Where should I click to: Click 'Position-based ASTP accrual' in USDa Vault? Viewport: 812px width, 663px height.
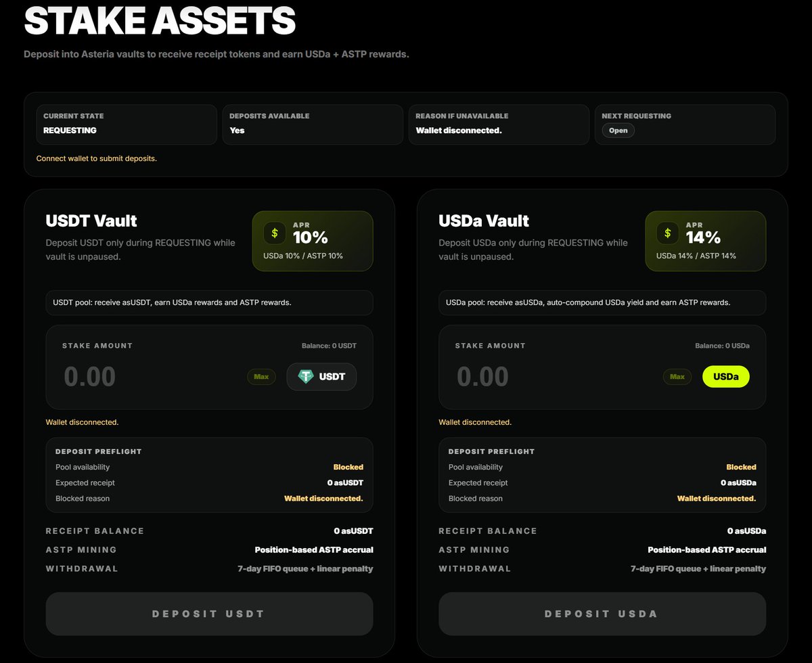(x=707, y=550)
